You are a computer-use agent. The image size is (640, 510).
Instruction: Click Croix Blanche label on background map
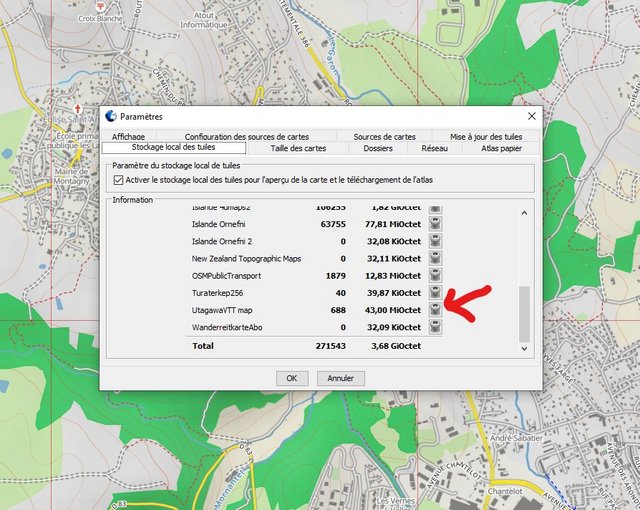pyautogui.click(x=100, y=18)
